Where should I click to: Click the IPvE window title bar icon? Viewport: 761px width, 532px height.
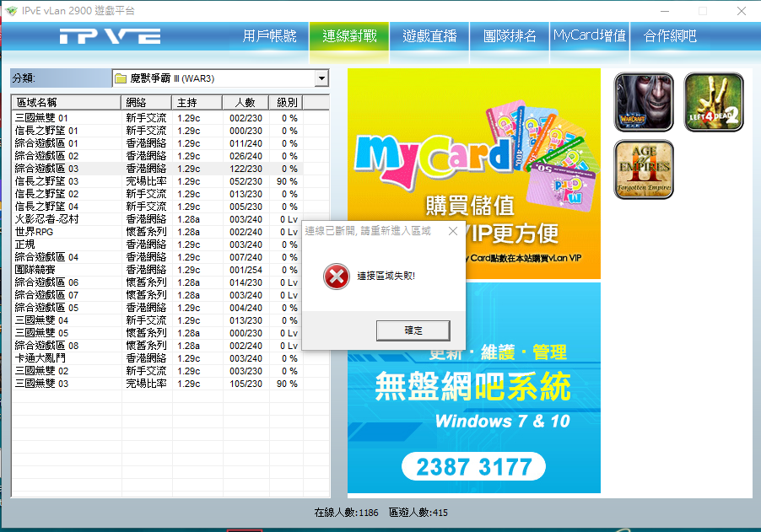[x=12, y=11]
